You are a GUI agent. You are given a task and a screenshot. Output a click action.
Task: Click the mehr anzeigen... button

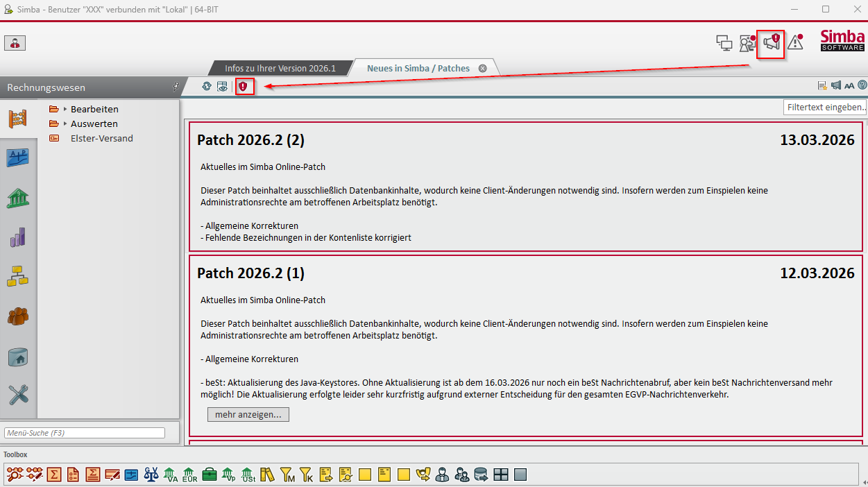click(x=248, y=415)
